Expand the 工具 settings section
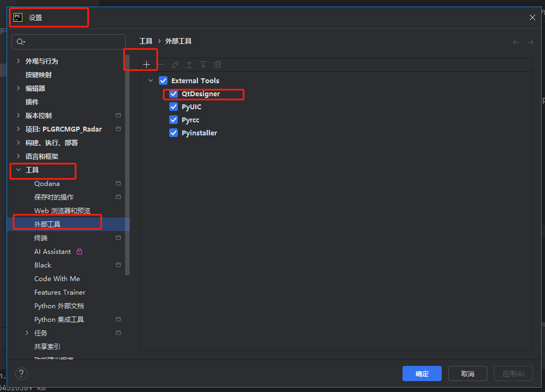The height and width of the screenshot is (392, 545). (18, 170)
